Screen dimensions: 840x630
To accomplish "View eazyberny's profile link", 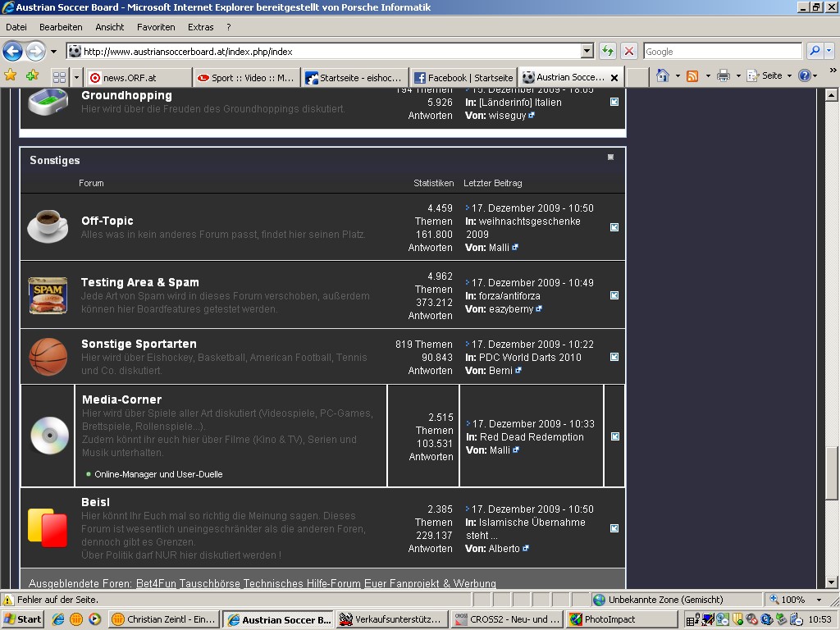I will tap(511, 309).
